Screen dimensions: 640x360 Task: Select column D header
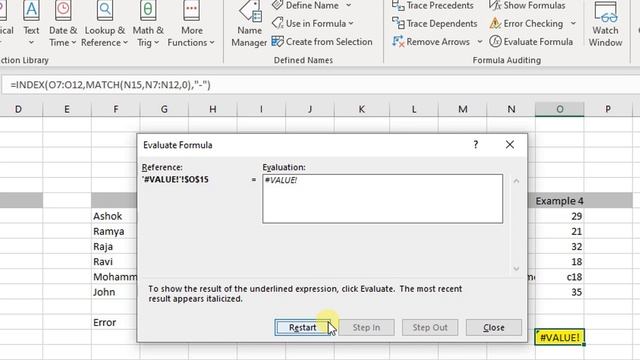[x=18, y=109]
